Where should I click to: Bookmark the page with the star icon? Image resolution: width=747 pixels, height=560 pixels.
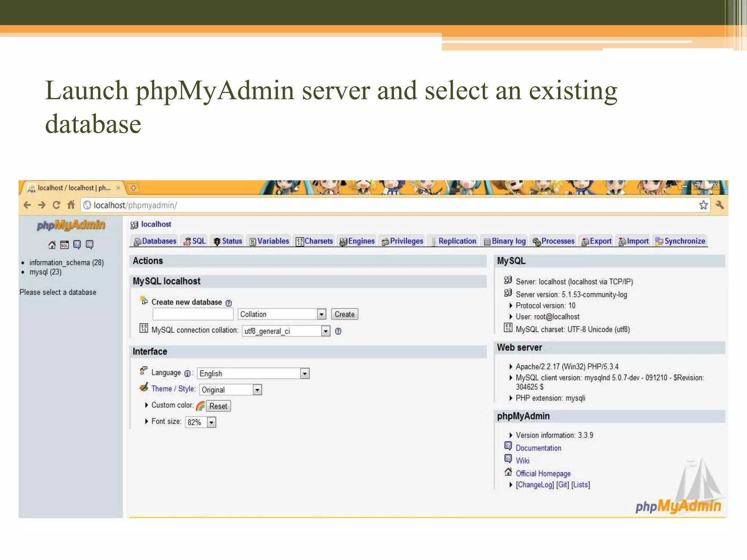pos(703,205)
